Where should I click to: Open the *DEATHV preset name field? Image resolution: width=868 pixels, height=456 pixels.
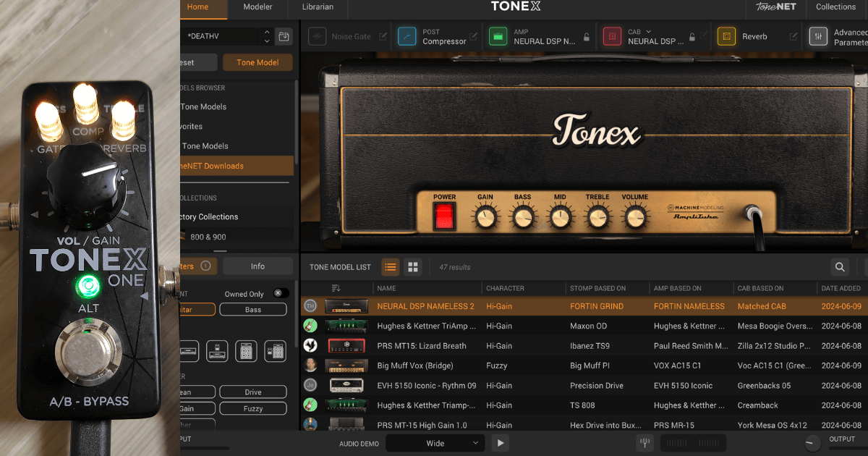[221, 36]
